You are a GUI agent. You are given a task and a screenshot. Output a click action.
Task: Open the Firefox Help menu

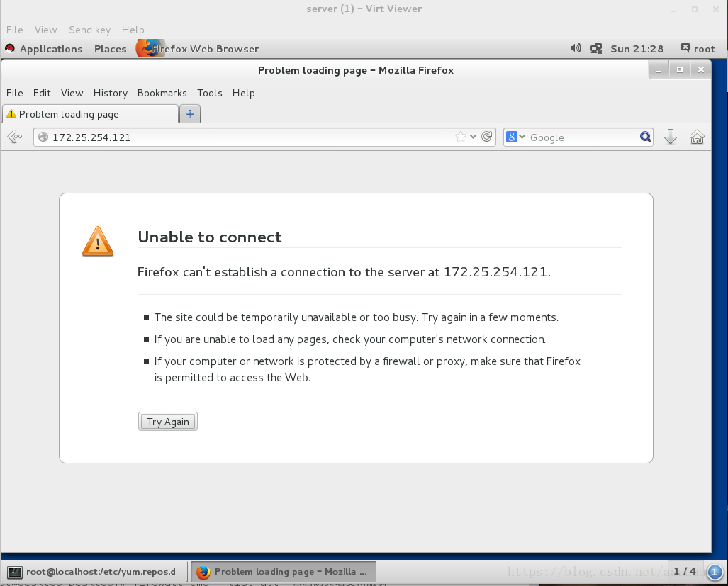[x=244, y=93]
